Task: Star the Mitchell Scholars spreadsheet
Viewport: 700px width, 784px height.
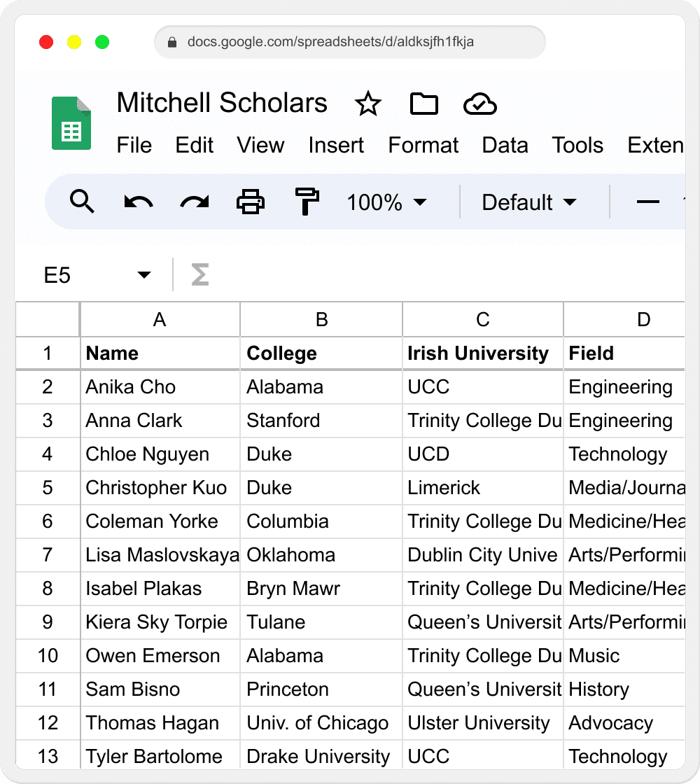Action: pos(368,104)
